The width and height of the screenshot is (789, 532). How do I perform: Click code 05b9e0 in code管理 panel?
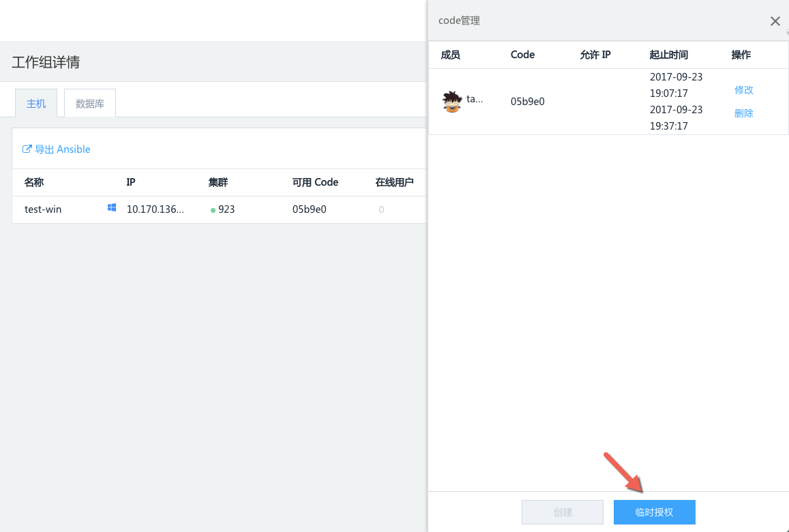point(527,102)
